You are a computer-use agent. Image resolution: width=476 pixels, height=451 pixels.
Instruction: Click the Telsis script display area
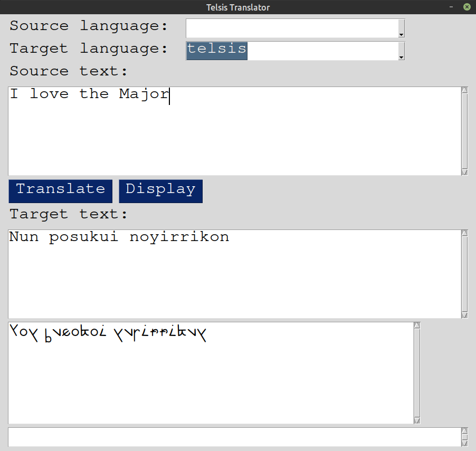[211, 369]
